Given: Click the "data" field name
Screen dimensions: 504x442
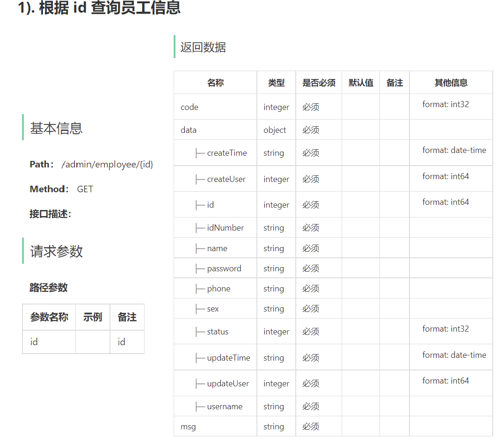Looking at the screenshot, I should [189, 130].
